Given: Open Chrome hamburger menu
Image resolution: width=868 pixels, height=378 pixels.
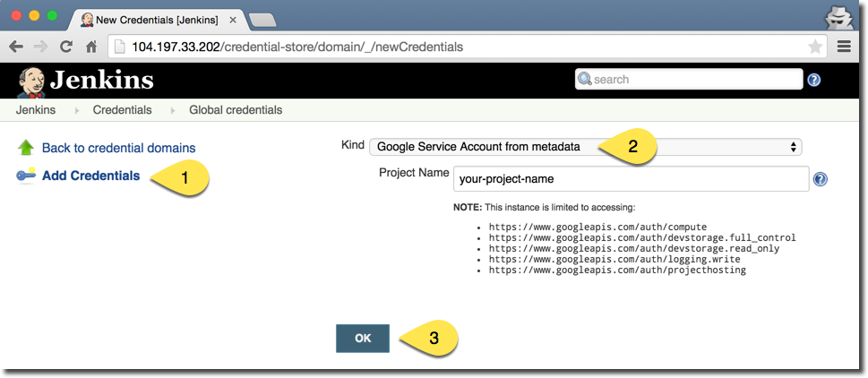Looking at the screenshot, I should pos(844,47).
